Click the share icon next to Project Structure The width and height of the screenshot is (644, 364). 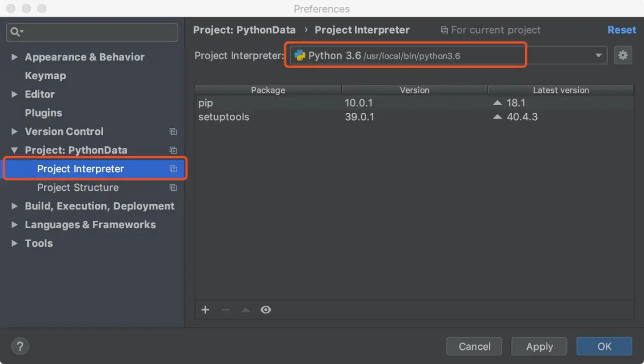coord(173,188)
